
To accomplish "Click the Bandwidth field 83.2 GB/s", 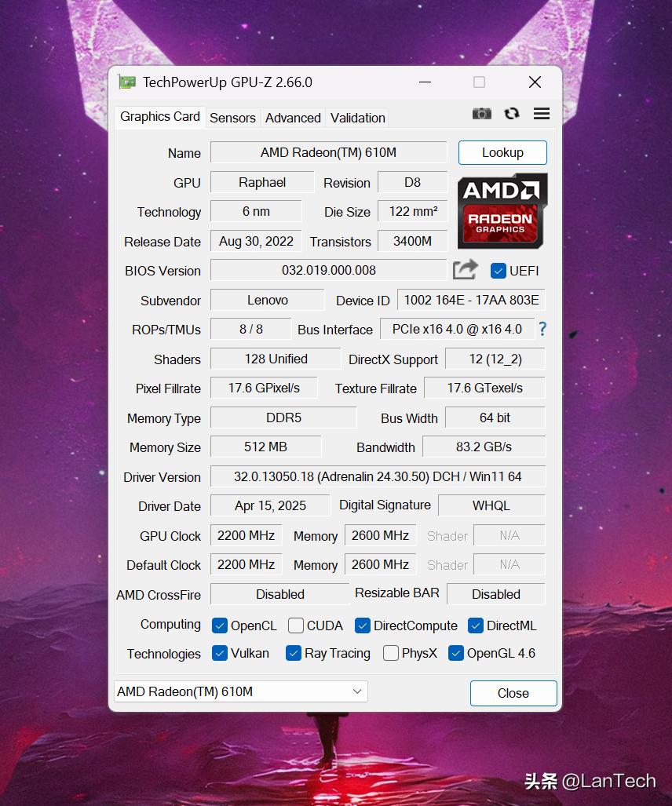I will coord(484,447).
